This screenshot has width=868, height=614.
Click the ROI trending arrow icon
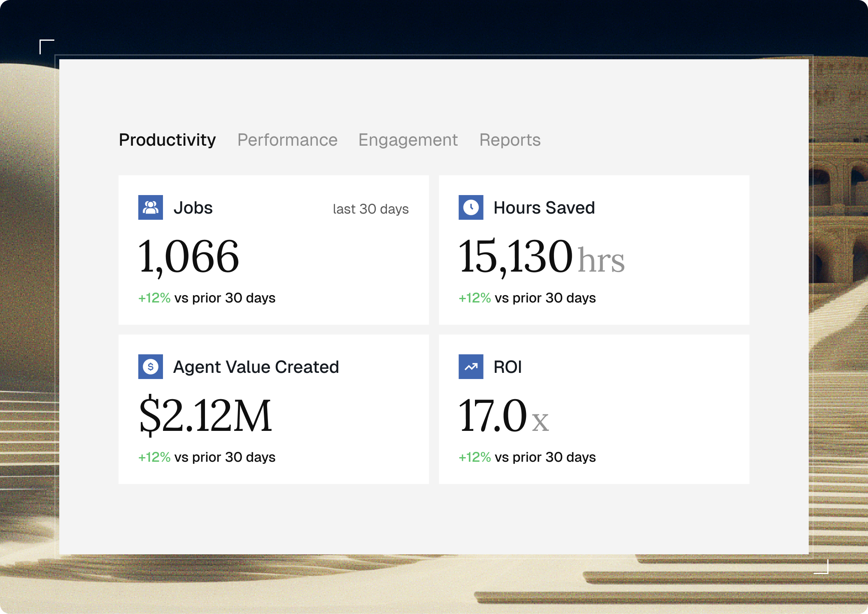tap(471, 367)
